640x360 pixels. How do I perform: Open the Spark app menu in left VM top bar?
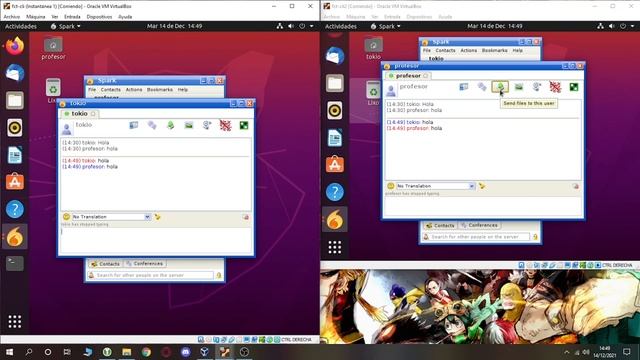point(65,26)
